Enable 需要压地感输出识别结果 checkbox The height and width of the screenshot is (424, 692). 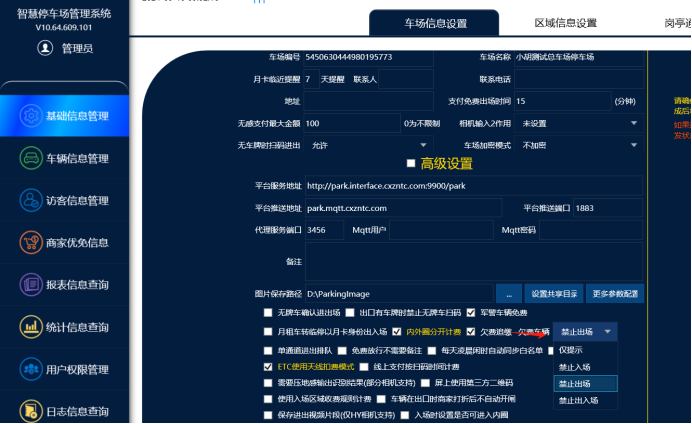tap(268, 383)
